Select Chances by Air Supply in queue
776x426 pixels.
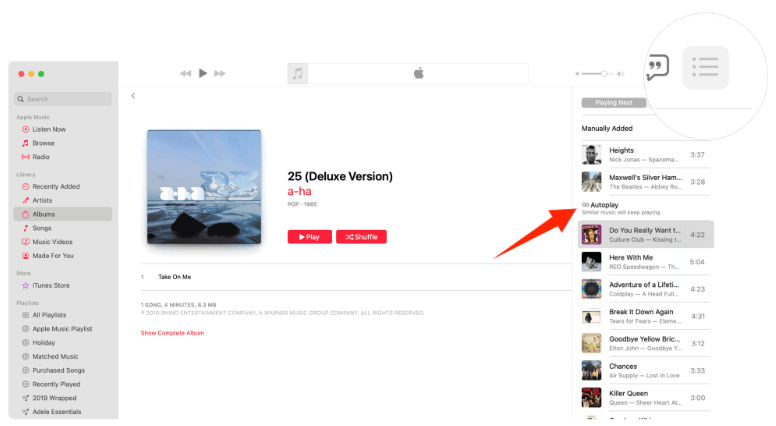click(646, 371)
